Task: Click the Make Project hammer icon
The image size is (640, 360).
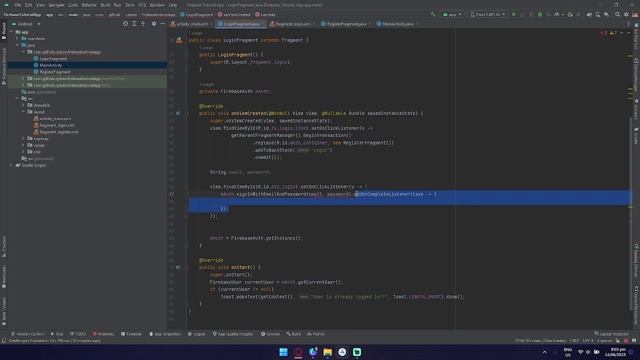Action: click(x=433, y=15)
